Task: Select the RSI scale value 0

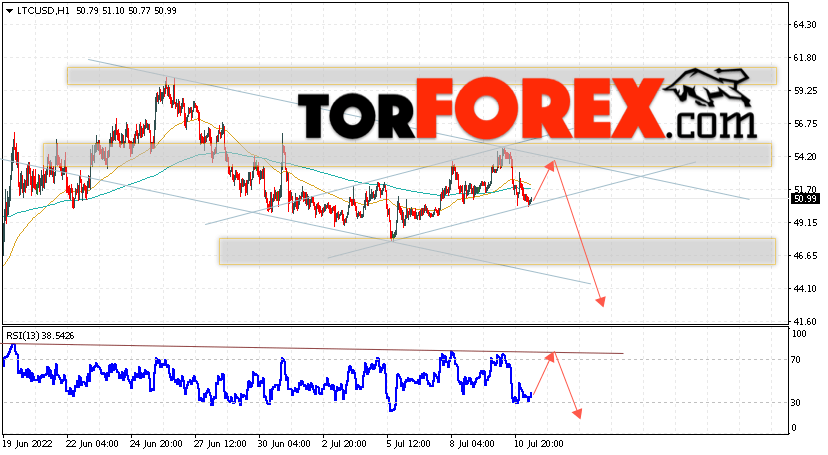Action: pos(794,428)
